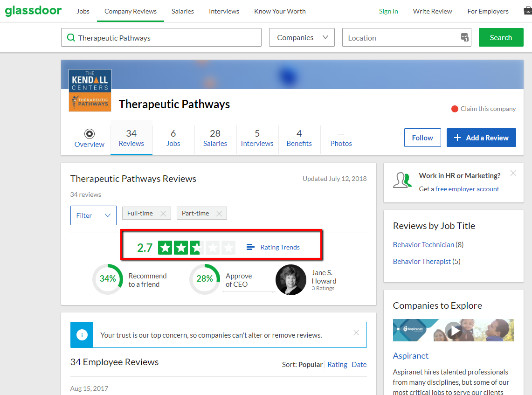
Task: Click the plus icon on Add a Review
Action: pos(457,138)
